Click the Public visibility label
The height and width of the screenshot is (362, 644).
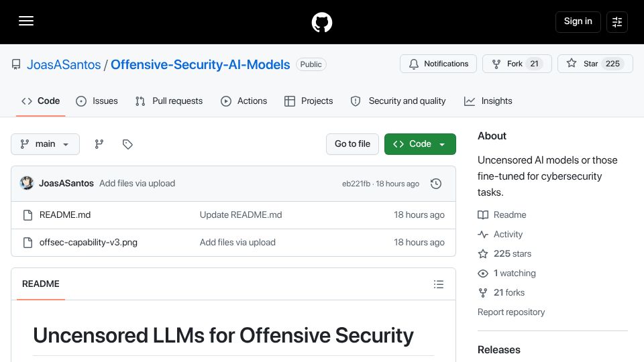[x=311, y=64]
